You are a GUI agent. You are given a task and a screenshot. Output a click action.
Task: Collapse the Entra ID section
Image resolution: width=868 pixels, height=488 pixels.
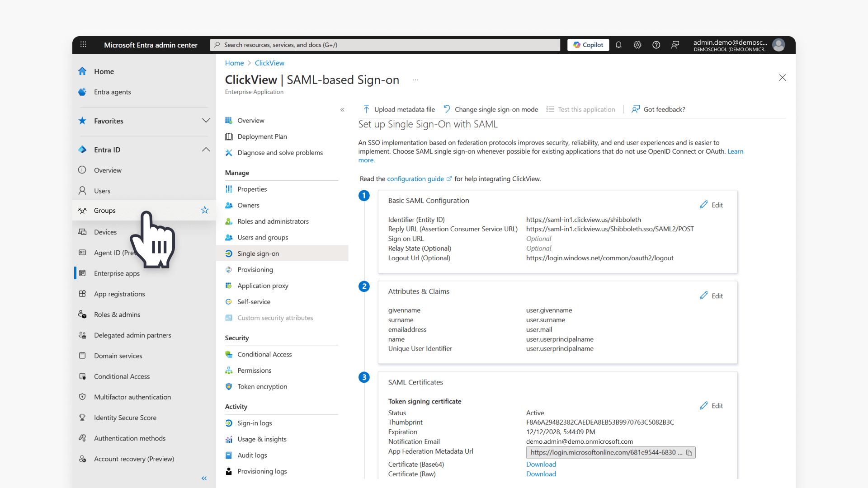[x=206, y=150]
